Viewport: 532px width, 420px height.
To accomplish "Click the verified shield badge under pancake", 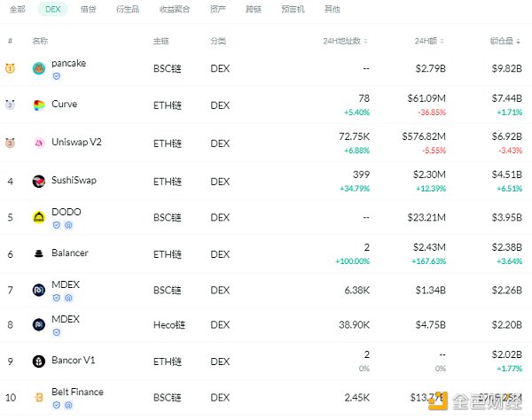I will pyautogui.click(x=57, y=77).
